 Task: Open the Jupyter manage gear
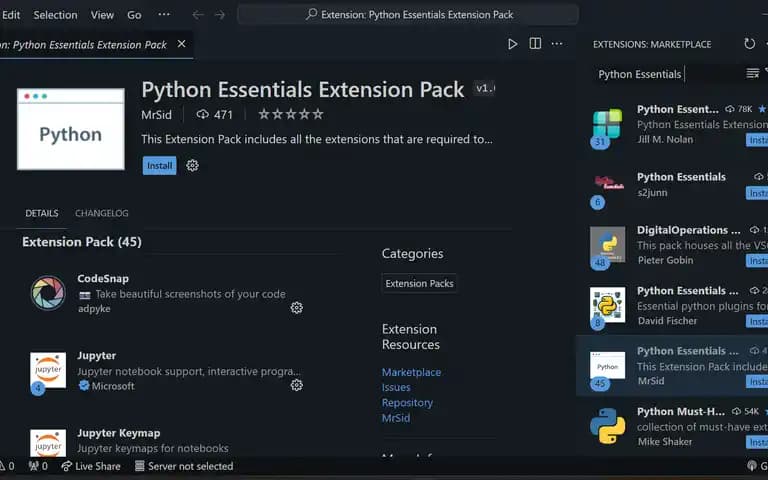[x=296, y=385]
